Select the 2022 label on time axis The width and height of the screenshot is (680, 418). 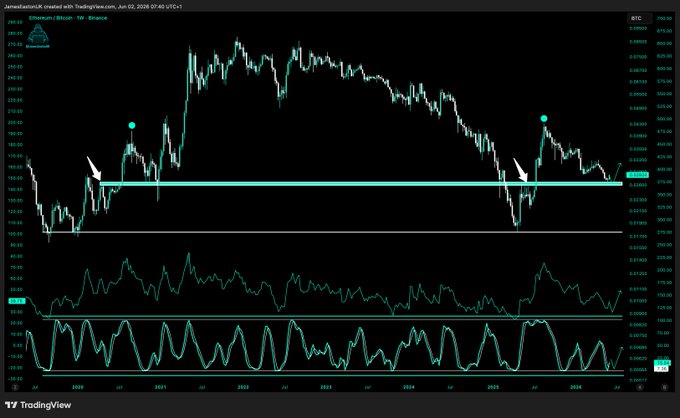coord(243,387)
